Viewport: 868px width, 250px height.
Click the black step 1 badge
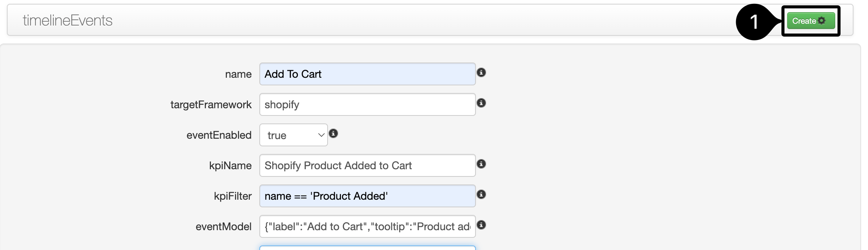(x=754, y=22)
